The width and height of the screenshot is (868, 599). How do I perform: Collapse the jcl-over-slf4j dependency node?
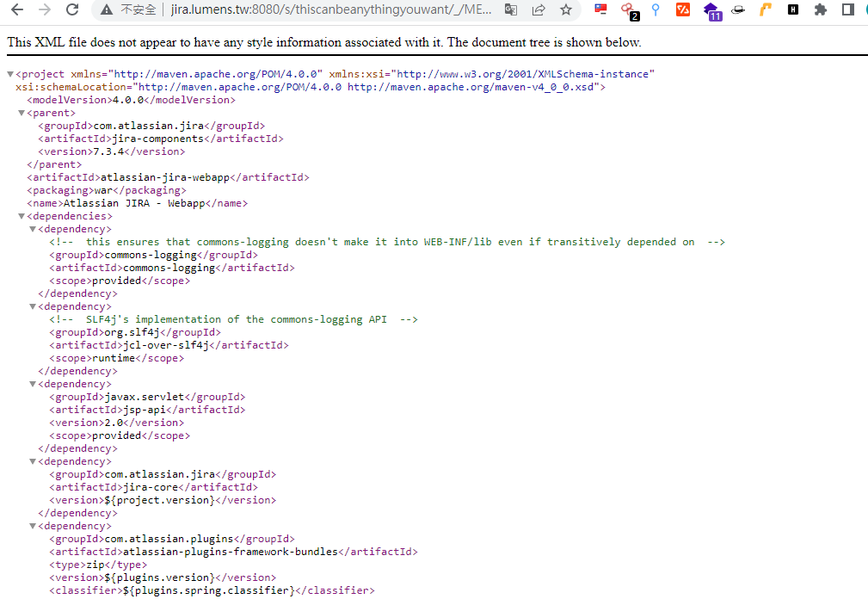click(x=32, y=306)
